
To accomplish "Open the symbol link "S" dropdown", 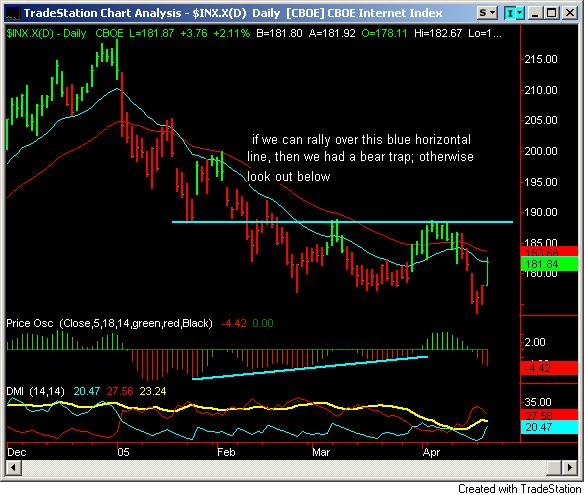I will (x=487, y=13).
